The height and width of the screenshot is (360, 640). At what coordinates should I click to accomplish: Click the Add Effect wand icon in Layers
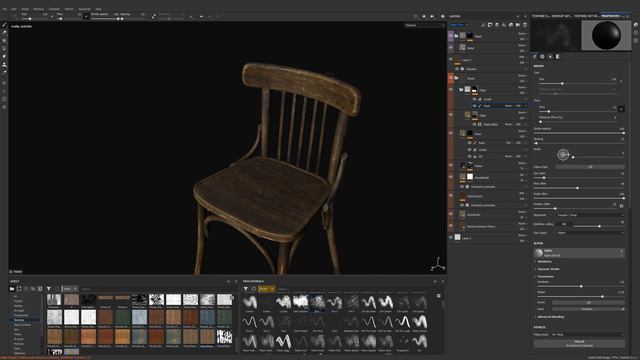tap(483, 25)
